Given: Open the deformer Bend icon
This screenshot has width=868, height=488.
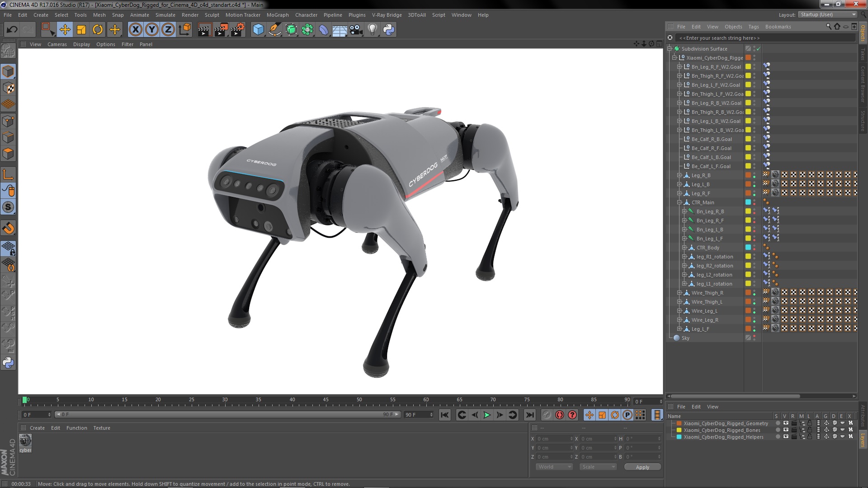Looking at the screenshot, I should (x=324, y=30).
